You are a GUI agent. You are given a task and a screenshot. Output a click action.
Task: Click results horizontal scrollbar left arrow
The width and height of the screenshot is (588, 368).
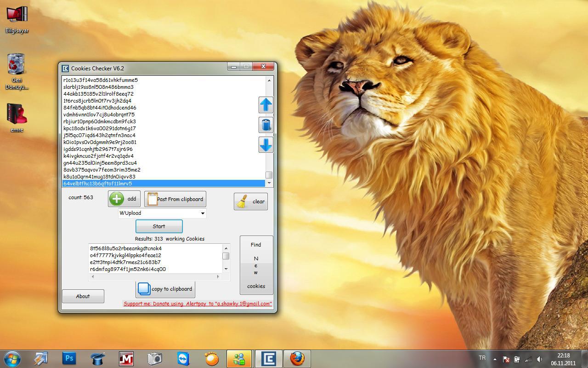(x=93, y=277)
